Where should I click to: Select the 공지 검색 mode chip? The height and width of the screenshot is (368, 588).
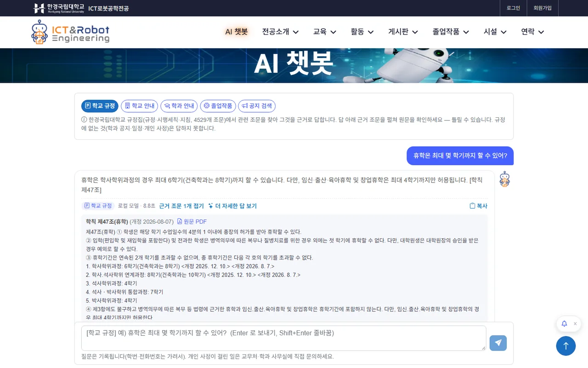257,106
